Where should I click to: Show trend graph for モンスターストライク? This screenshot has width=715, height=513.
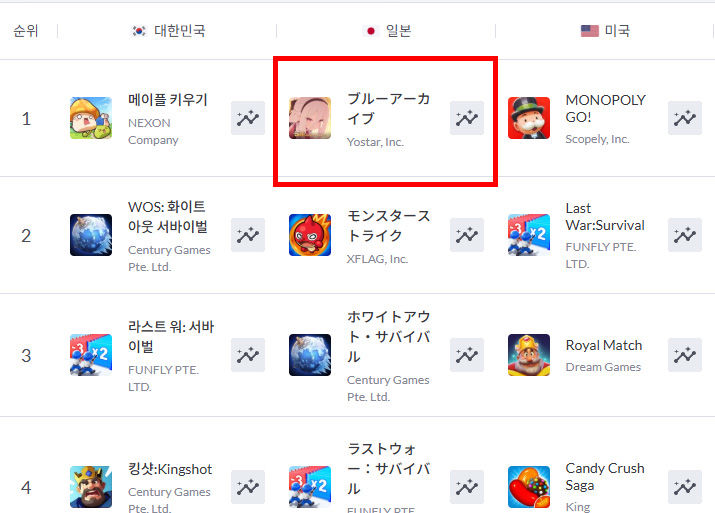[x=466, y=235]
